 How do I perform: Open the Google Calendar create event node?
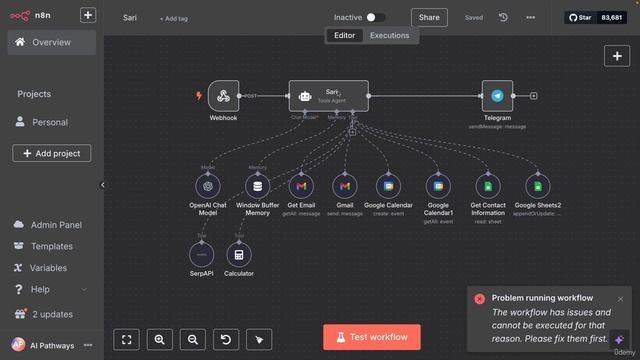(388, 186)
